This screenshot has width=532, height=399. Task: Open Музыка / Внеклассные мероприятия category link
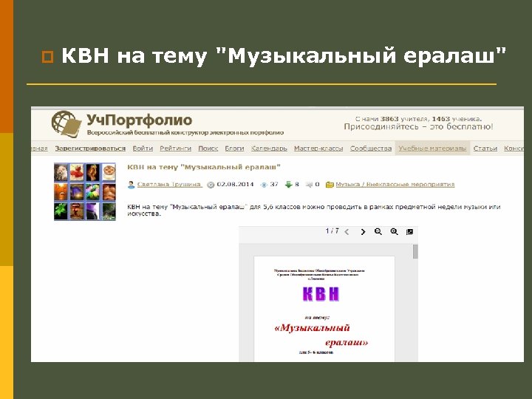395,185
